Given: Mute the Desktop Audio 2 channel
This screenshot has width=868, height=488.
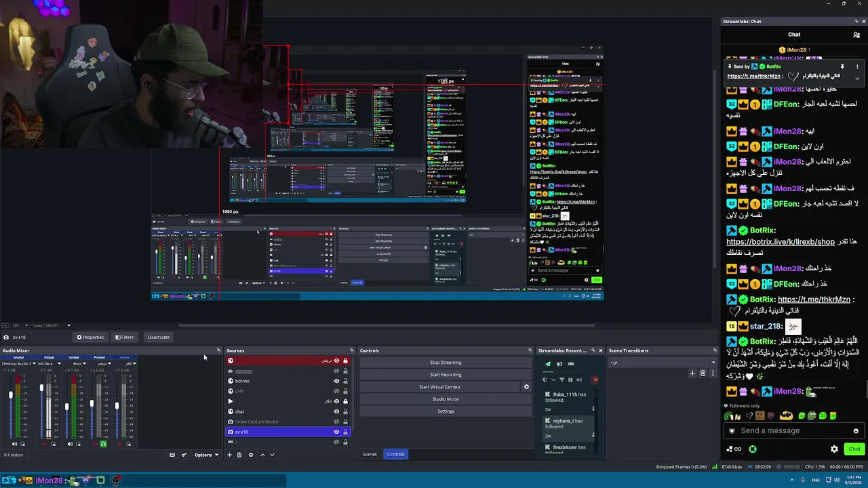Looking at the screenshot, I should point(15,444).
